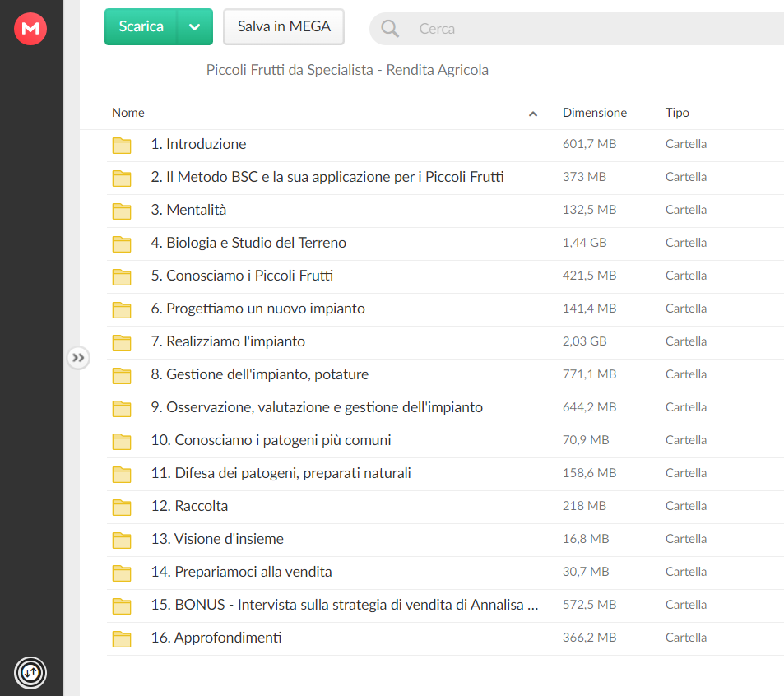Click the folder icon for 1. Introduzione
Viewport: 784px width, 696px height.
(x=122, y=146)
